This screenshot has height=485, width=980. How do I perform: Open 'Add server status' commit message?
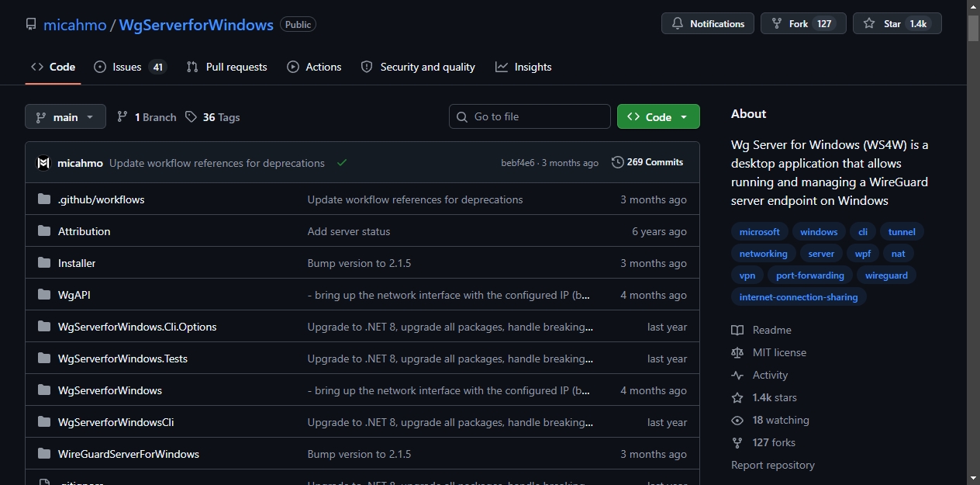pyautogui.click(x=349, y=231)
